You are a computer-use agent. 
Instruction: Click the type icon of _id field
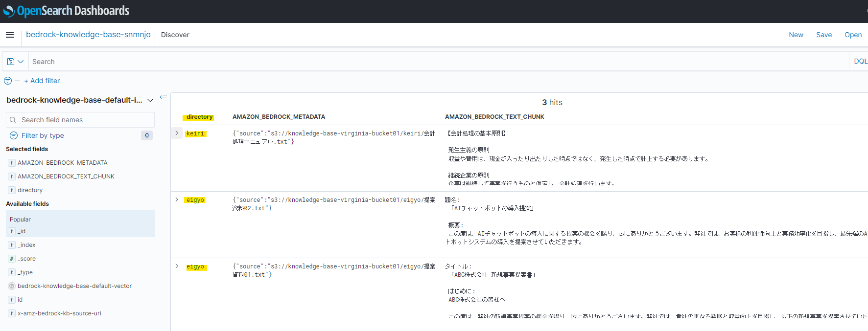[12, 231]
